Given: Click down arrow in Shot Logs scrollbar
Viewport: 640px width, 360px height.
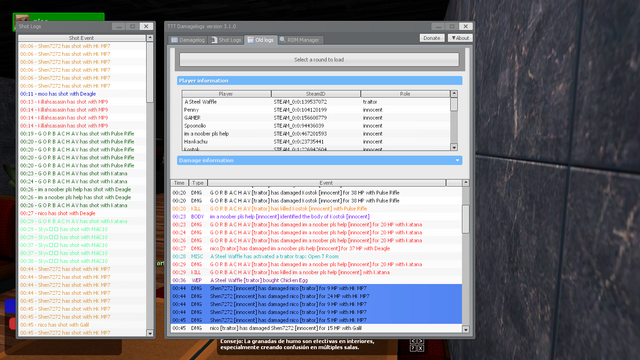Looking at the screenshot, I should 150,333.
